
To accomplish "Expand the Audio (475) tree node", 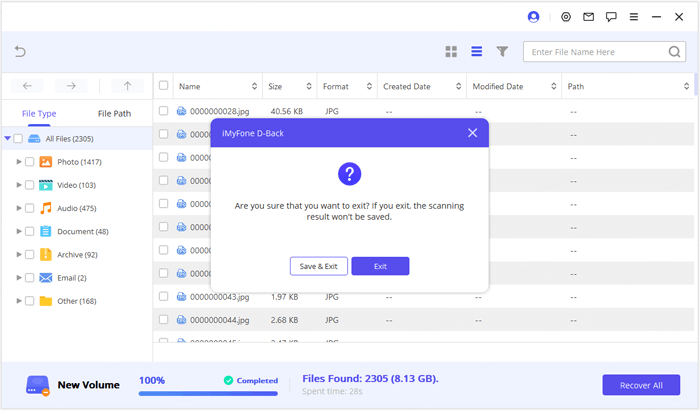I will [x=19, y=208].
